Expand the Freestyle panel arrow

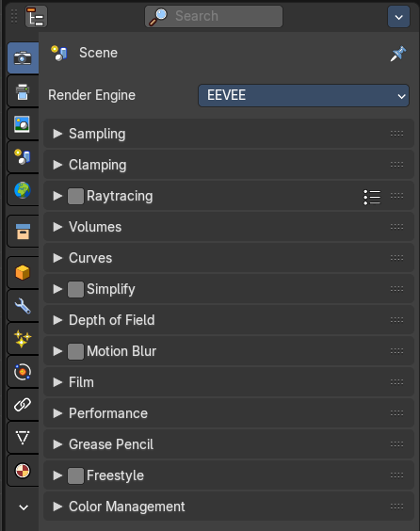(x=58, y=475)
